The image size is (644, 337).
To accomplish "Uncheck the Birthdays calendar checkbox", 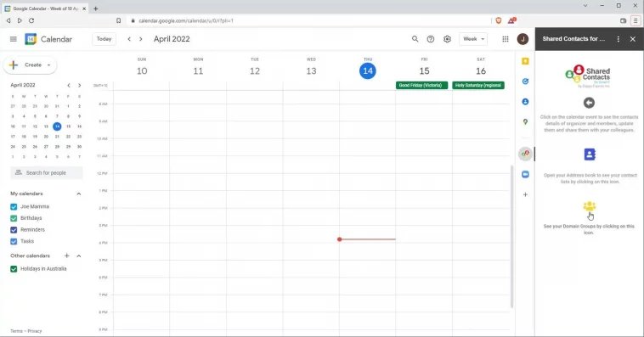I will click(x=14, y=218).
